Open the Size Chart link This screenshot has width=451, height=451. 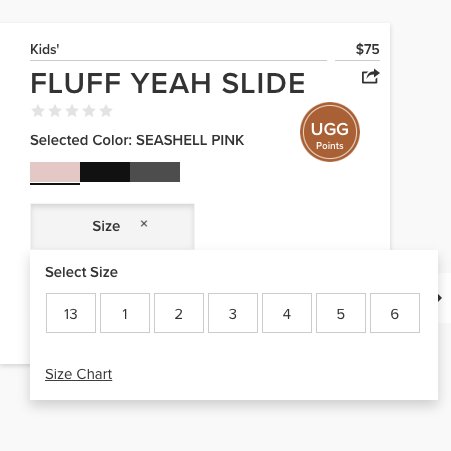pos(78,374)
